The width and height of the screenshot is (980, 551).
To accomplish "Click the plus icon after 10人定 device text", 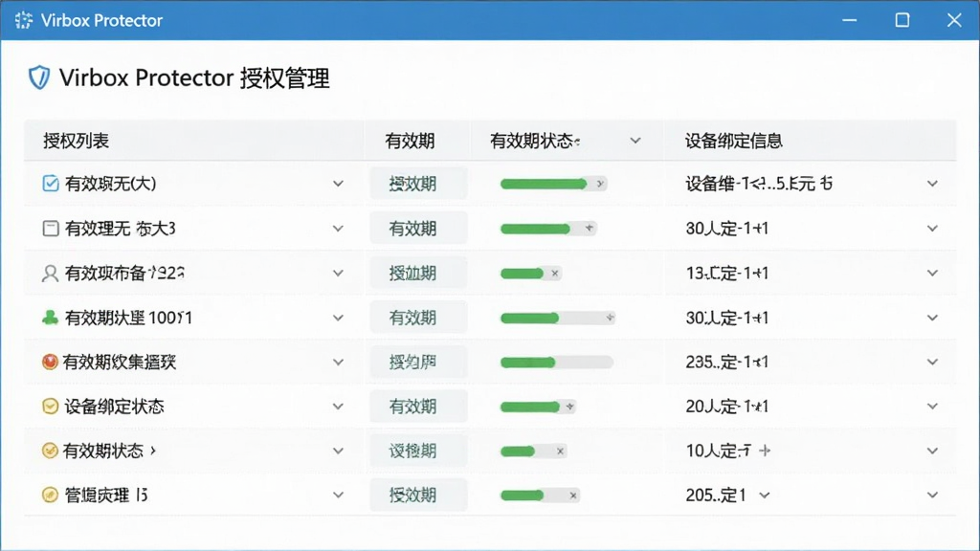I will click(x=765, y=451).
